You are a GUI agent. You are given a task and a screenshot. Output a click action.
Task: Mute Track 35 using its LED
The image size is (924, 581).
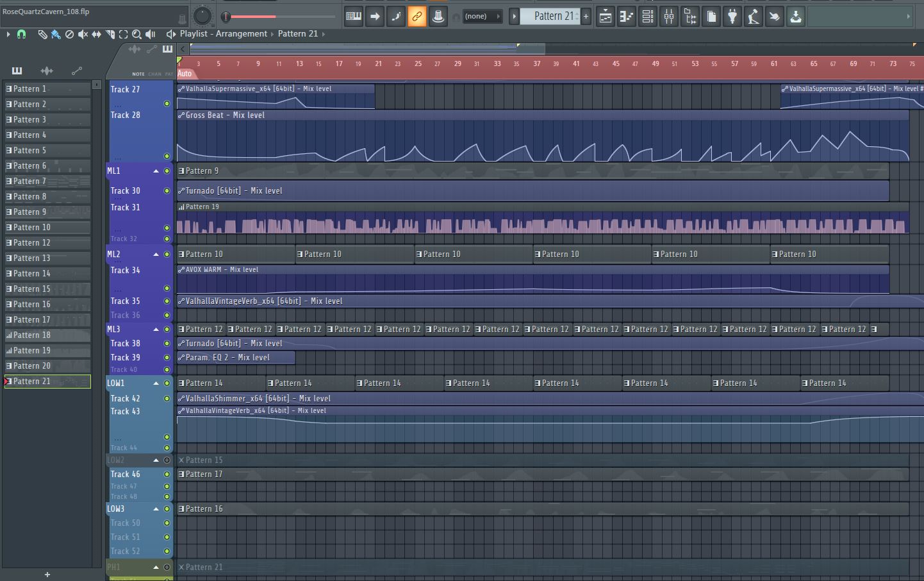(x=167, y=301)
